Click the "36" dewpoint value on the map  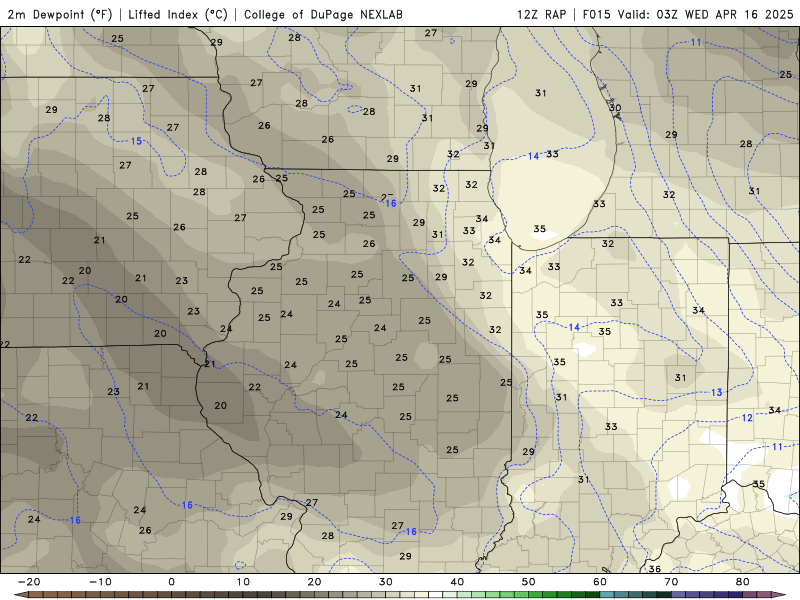click(655, 569)
